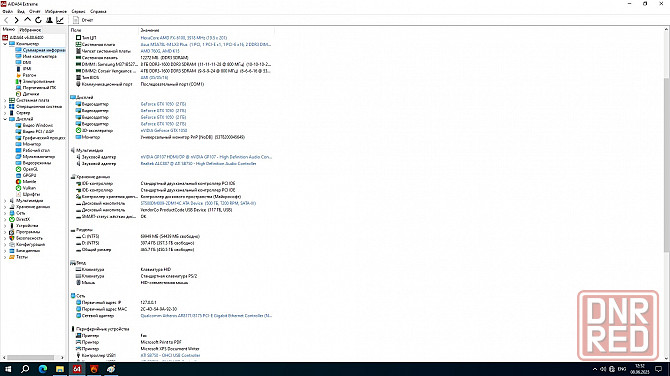Expand the Мультимедиа tree node
This screenshot has width=670, height=376.
click(5, 201)
